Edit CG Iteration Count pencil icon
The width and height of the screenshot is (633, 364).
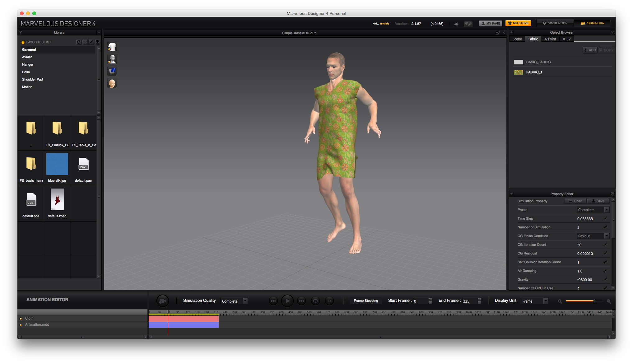(605, 245)
